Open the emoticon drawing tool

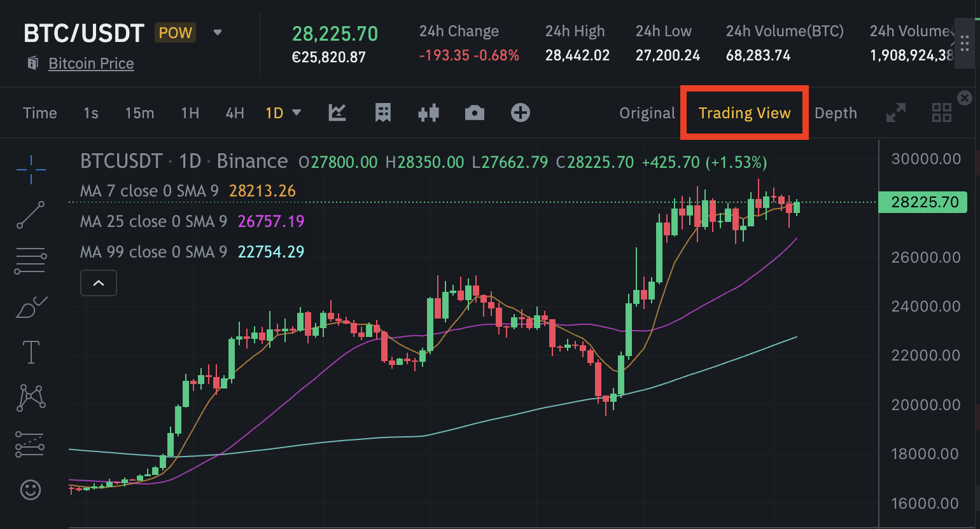point(31,490)
